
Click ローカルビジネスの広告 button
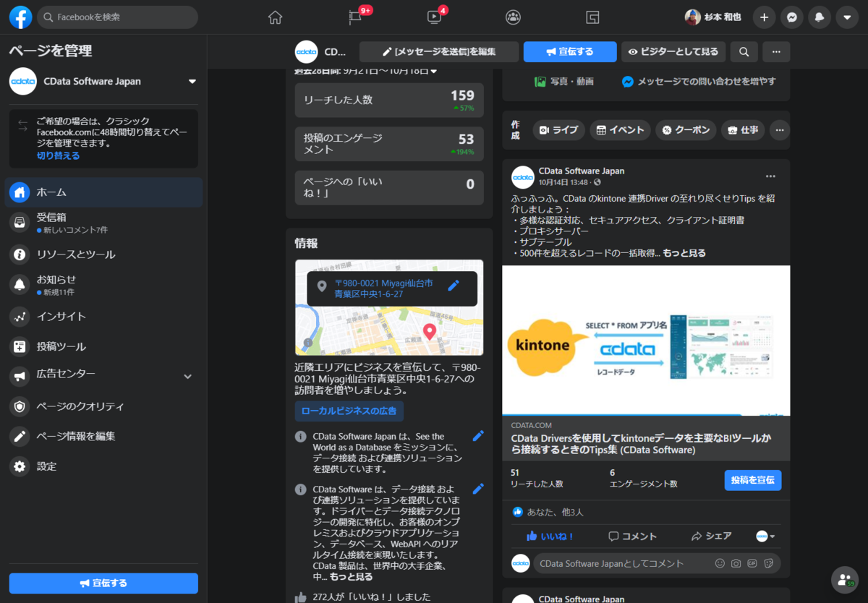[x=349, y=411]
